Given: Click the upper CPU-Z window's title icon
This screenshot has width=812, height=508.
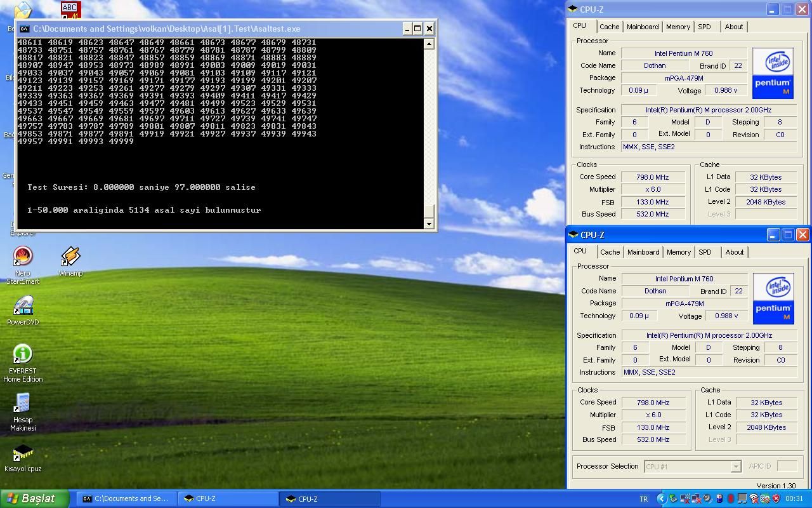Looking at the screenshot, I should click(x=573, y=9).
